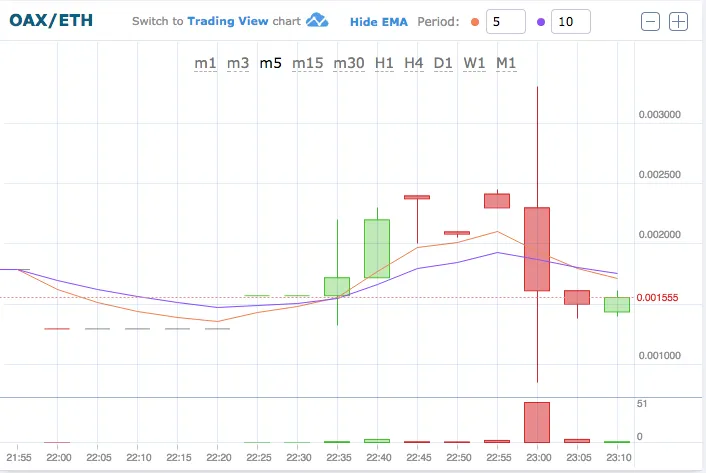The image size is (706, 473).
Task: Show the D1 daily chart
Action: [x=443, y=63]
